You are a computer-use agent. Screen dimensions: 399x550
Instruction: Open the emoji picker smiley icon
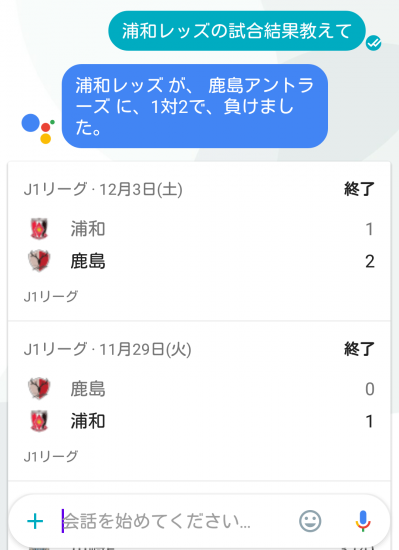310,521
